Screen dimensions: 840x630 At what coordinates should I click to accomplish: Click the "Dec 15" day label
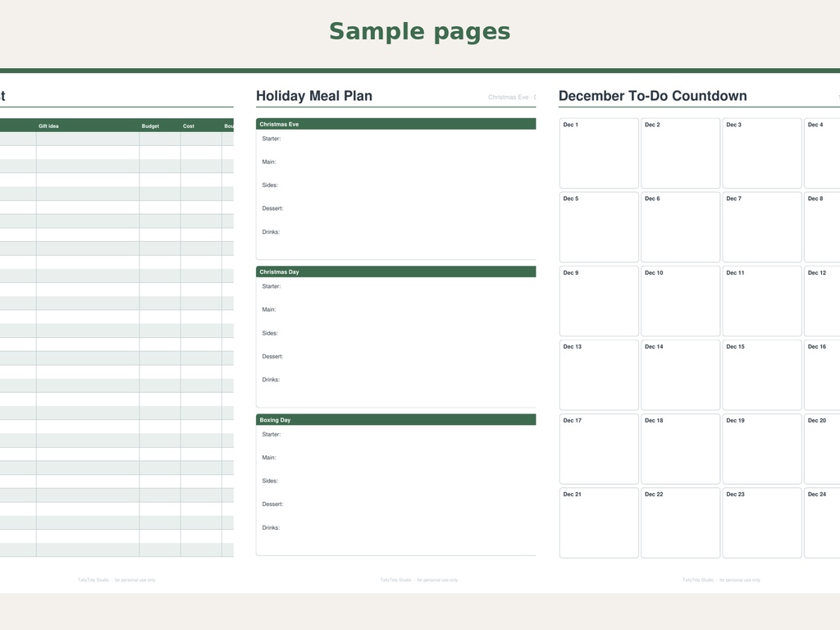(736, 347)
